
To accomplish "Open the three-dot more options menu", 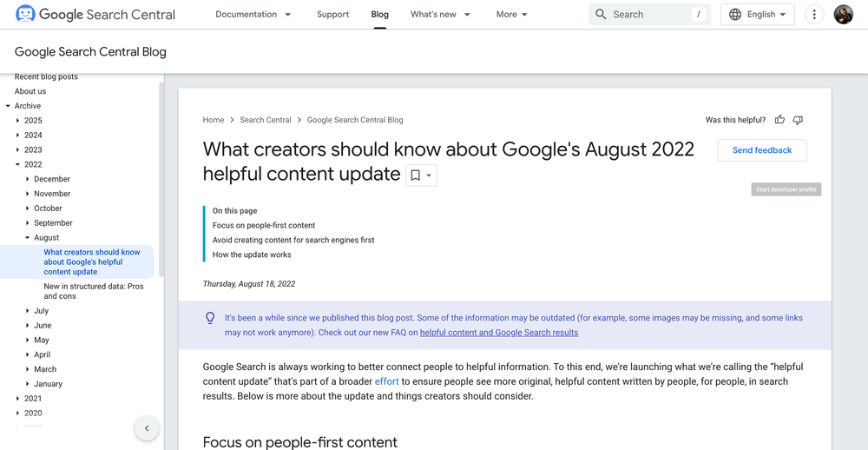I will [814, 15].
